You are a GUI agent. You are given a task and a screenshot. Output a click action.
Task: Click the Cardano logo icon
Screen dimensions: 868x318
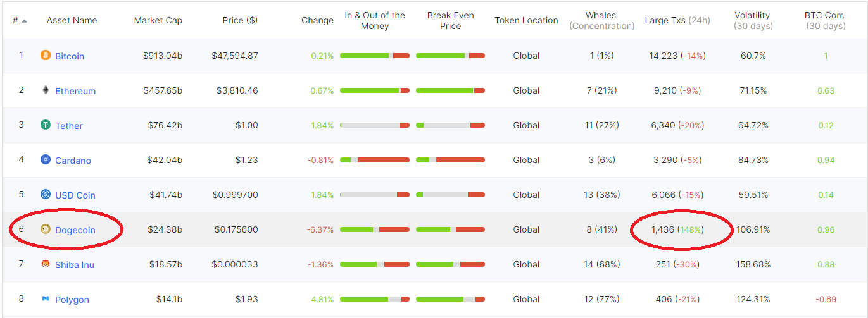coord(45,160)
